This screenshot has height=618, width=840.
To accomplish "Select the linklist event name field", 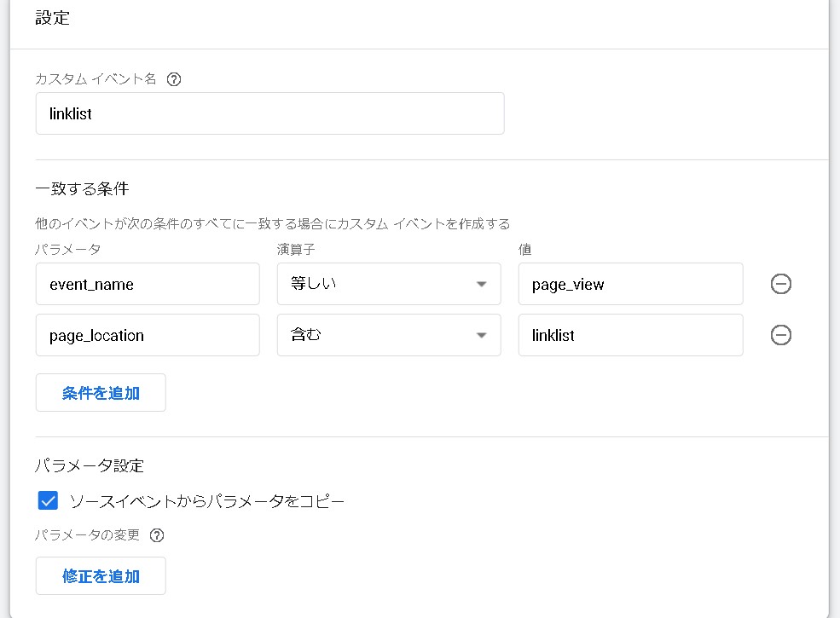I will coord(269,113).
